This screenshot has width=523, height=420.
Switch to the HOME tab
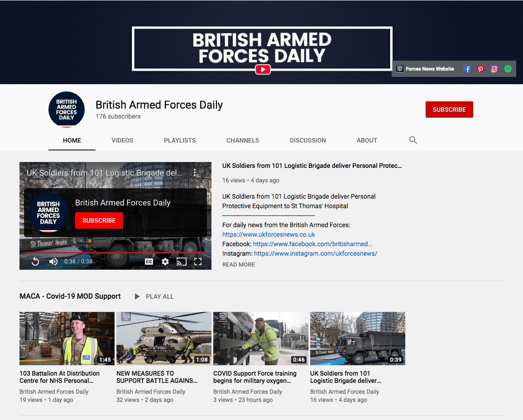(x=72, y=140)
